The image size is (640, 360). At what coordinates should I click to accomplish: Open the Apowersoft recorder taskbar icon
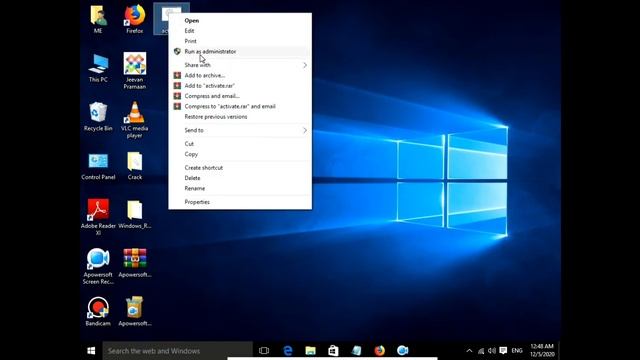pos(402,351)
